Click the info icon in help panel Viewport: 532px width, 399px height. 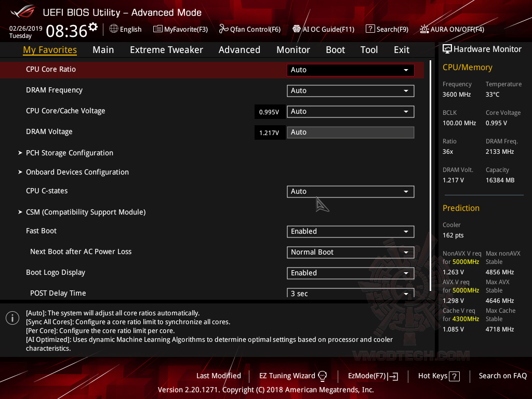[12, 318]
